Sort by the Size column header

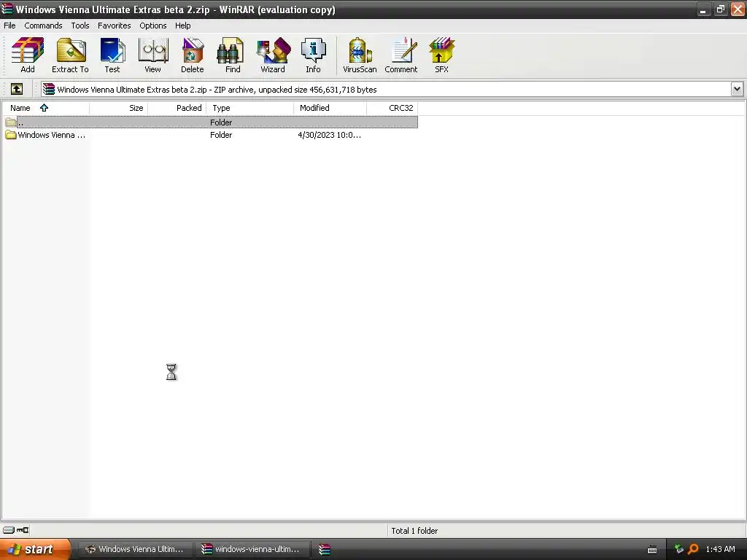(x=119, y=108)
